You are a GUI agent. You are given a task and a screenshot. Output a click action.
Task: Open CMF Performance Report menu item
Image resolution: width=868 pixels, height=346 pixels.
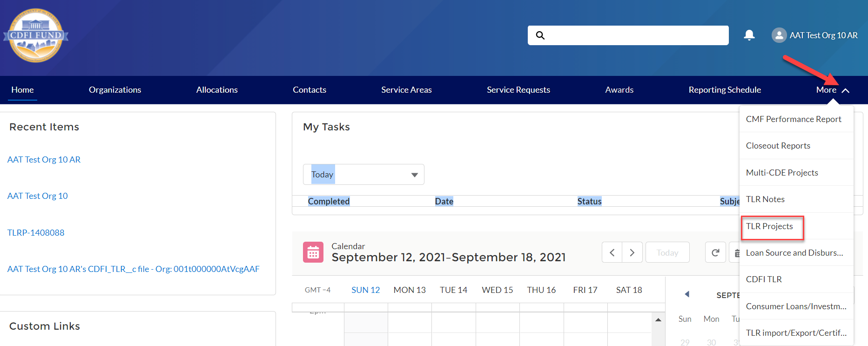tap(794, 119)
